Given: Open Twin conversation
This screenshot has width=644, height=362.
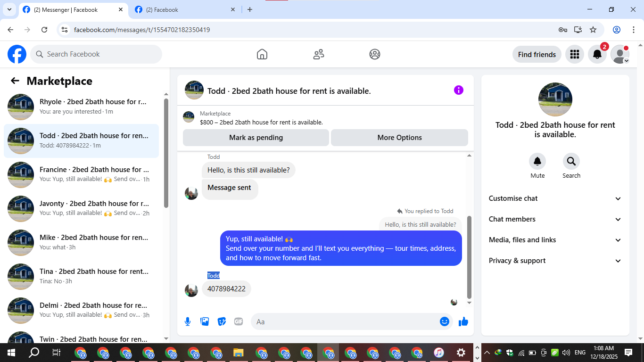Looking at the screenshot, I should click(81, 336).
